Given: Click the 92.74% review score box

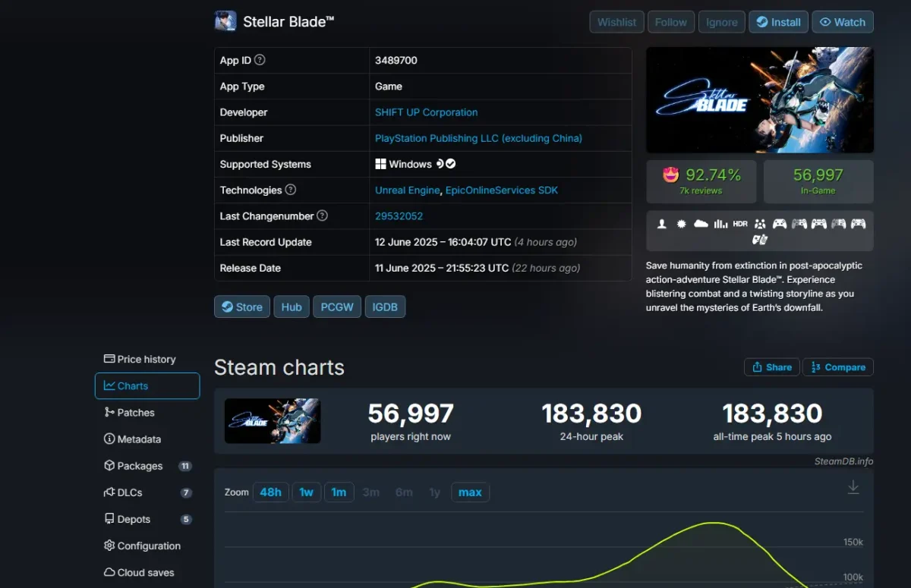Looking at the screenshot, I should click(x=701, y=181).
